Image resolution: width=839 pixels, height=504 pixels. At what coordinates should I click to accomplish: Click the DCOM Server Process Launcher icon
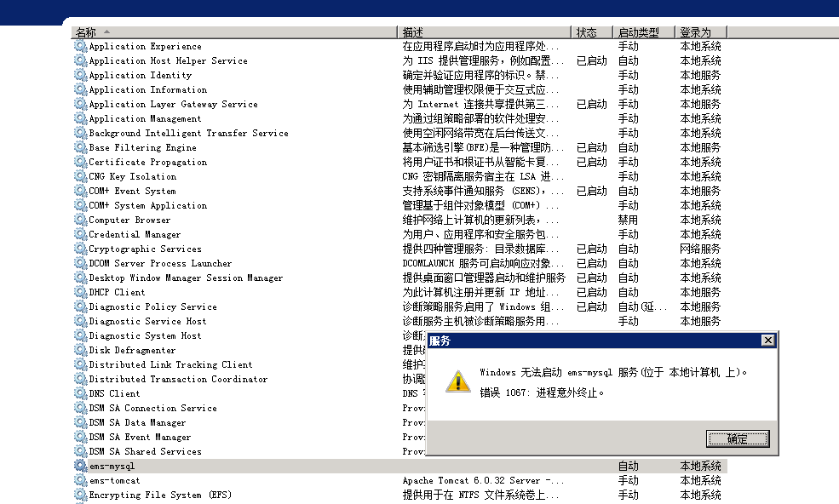(x=80, y=263)
